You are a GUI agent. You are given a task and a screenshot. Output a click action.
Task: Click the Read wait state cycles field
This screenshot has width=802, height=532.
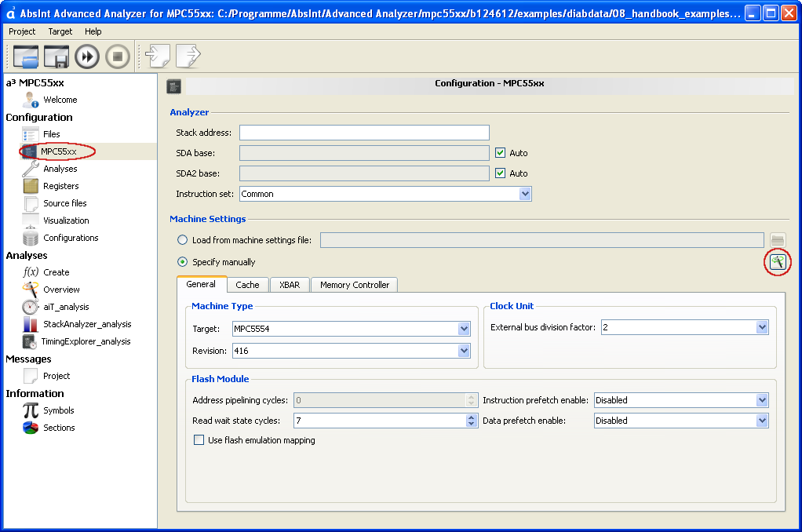point(380,421)
